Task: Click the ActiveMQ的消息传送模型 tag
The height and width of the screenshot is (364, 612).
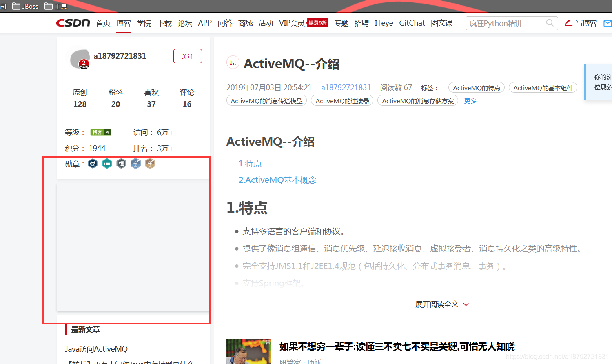Action: (x=266, y=101)
